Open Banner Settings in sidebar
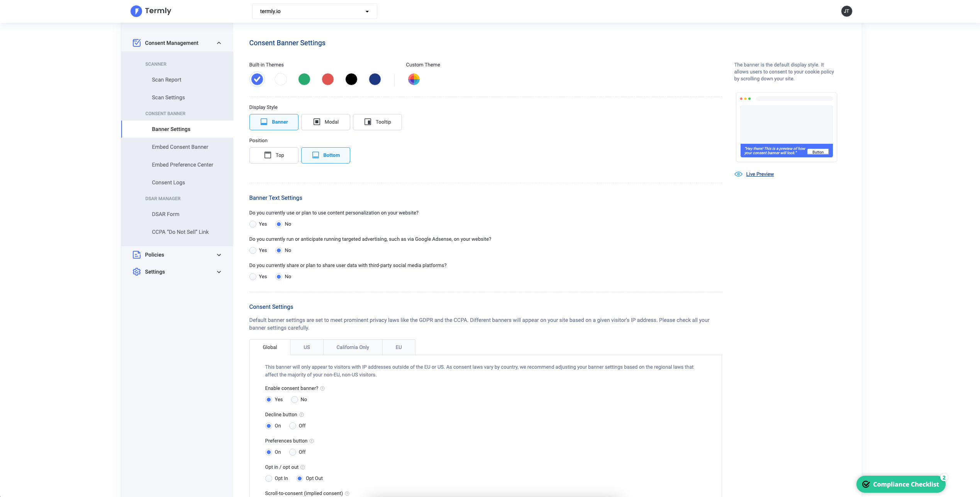 click(x=177, y=129)
